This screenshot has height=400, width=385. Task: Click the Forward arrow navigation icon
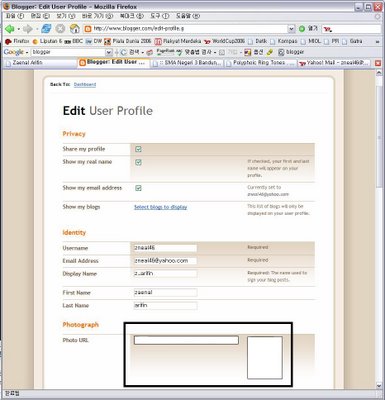[28, 29]
